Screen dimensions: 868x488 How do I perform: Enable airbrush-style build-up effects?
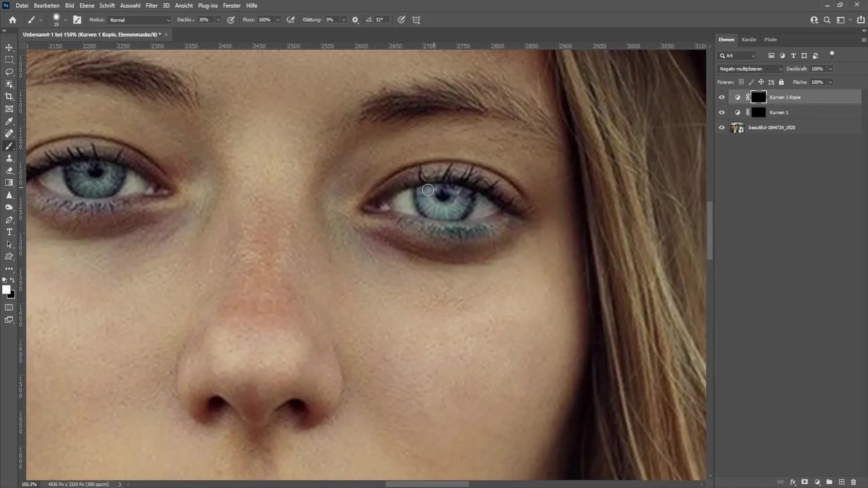pyautogui.click(x=291, y=20)
